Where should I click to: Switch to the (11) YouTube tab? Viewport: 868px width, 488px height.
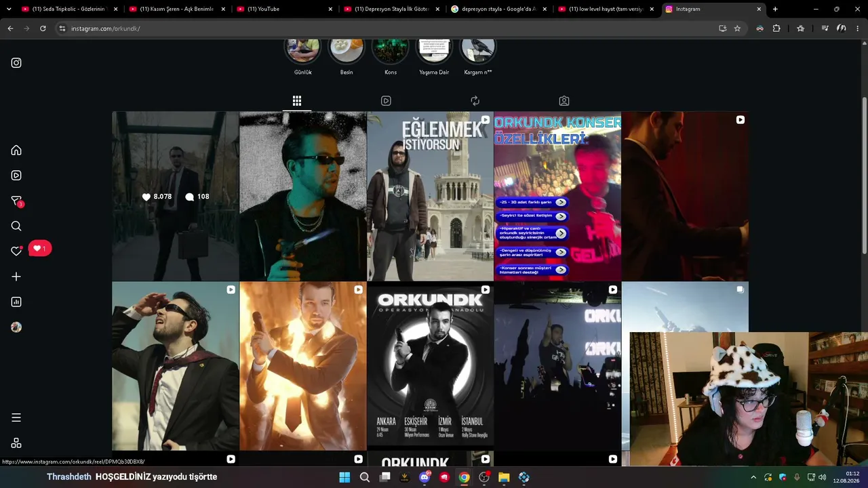coord(283,9)
